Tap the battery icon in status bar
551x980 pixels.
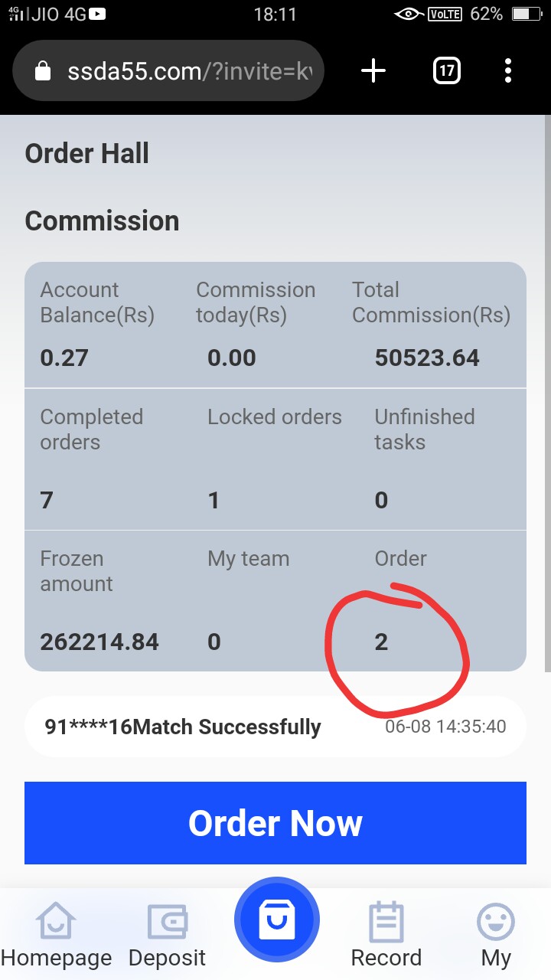tap(525, 14)
